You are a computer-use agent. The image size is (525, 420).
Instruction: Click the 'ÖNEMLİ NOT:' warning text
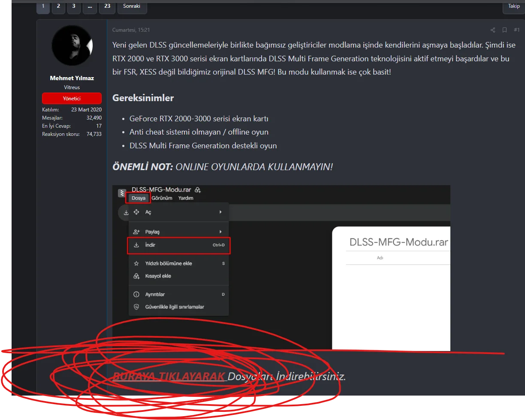point(142,166)
